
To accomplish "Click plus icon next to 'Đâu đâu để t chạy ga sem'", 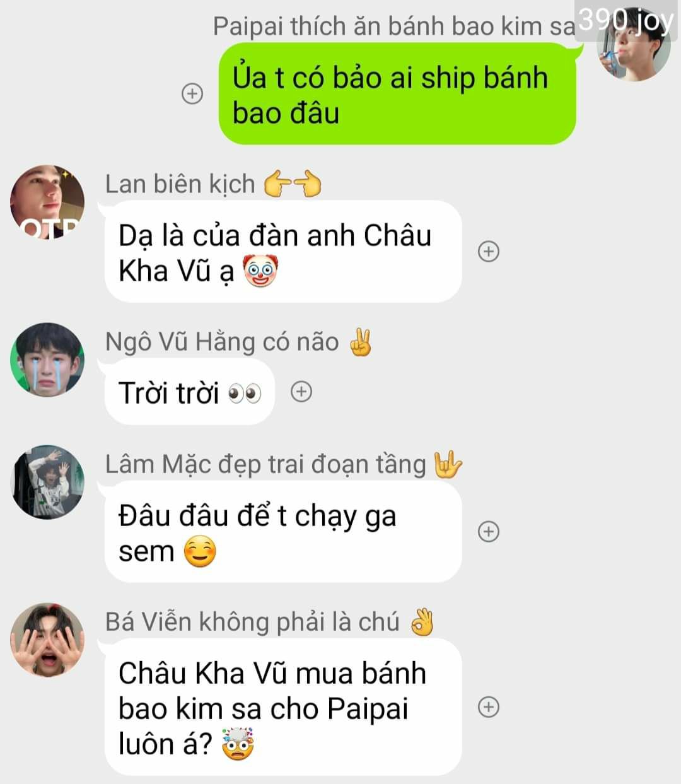I will pyautogui.click(x=489, y=532).
